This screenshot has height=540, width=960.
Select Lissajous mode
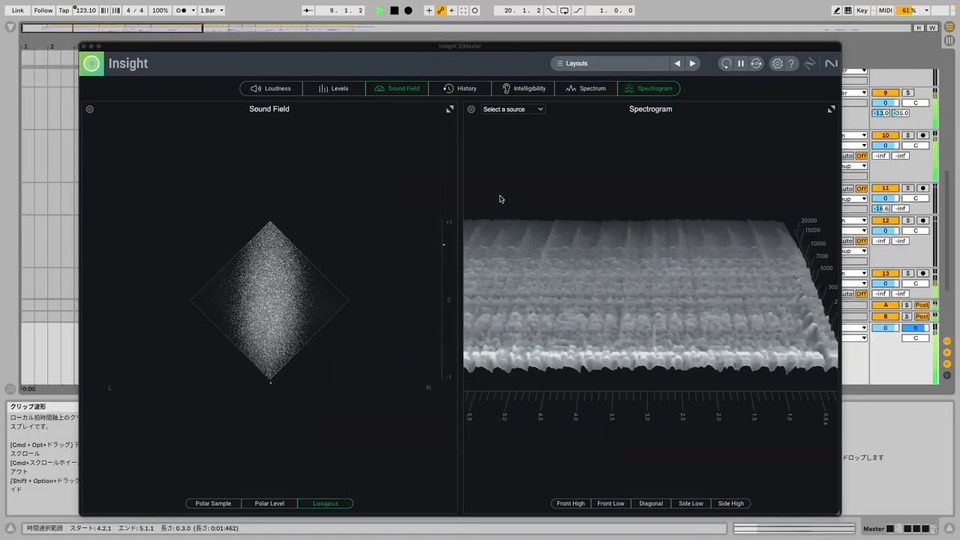(x=325, y=503)
